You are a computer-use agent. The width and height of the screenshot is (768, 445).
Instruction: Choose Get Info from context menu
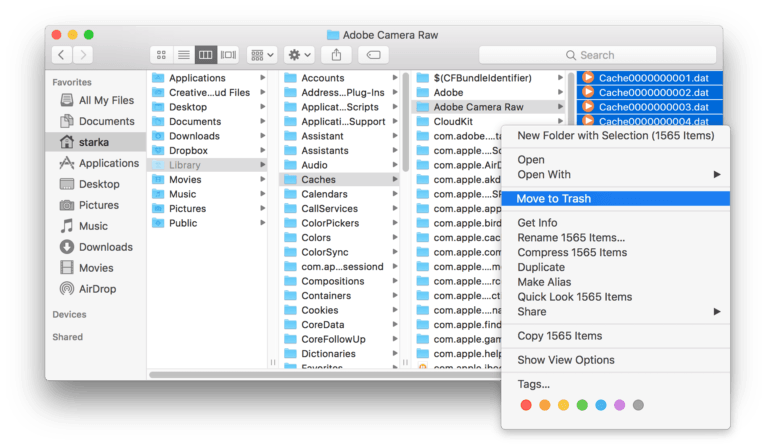(x=616, y=223)
